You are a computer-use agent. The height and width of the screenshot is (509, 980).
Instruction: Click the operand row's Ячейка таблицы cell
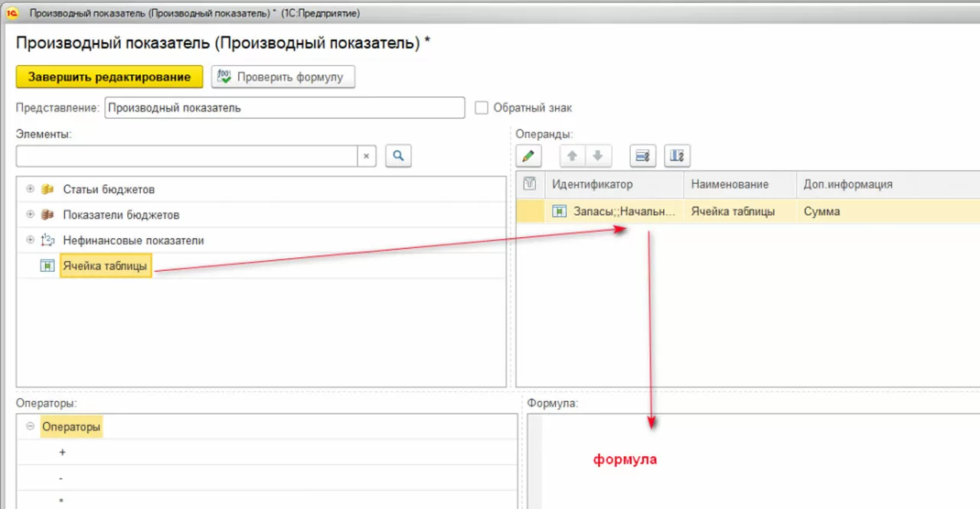click(740, 211)
